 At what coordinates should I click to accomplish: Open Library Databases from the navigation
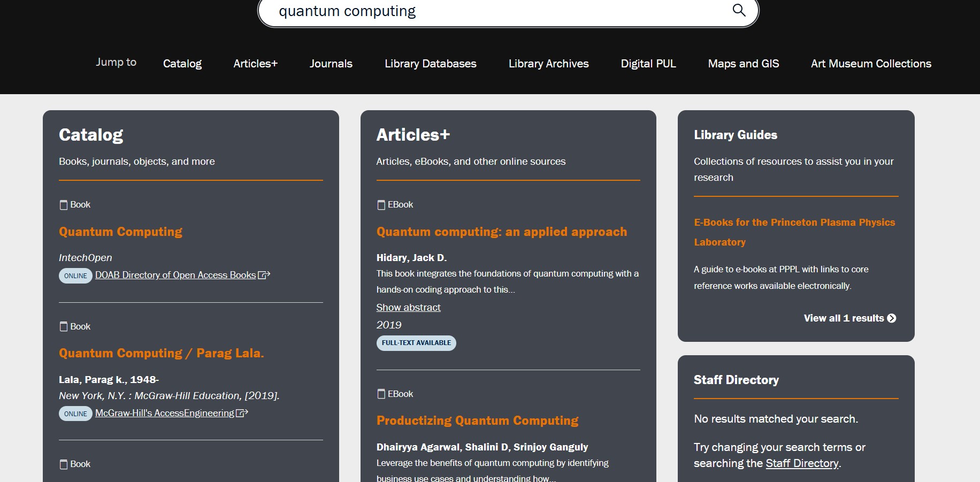430,64
